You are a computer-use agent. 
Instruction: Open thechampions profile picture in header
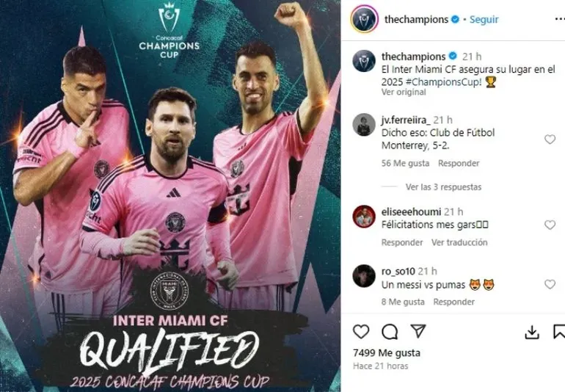(364, 19)
